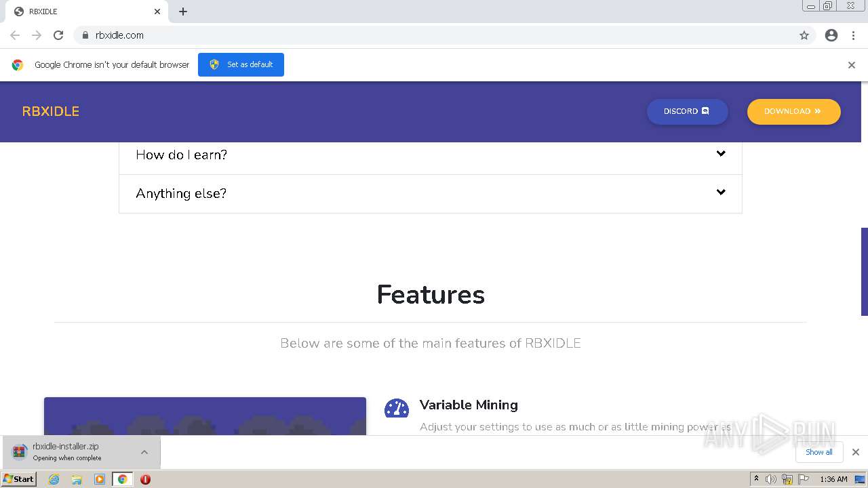Open Chrome's three-dot menu
This screenshot has height=488, width=868.
[853, 35]
